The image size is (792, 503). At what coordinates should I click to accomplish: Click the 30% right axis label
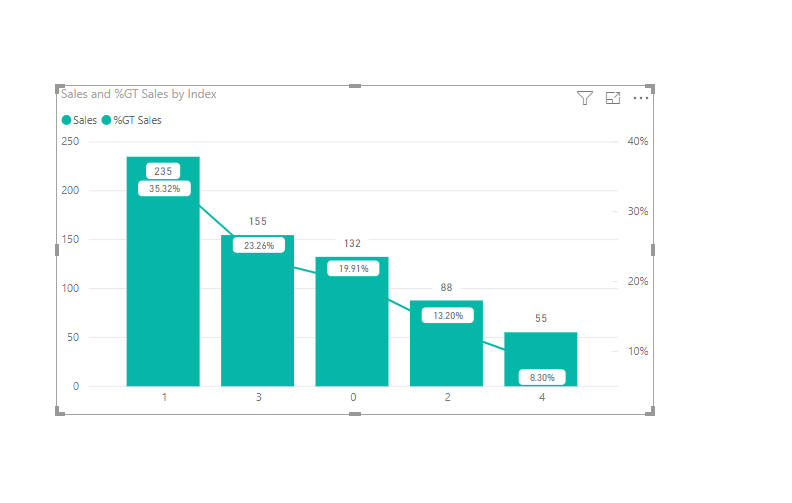638,211
